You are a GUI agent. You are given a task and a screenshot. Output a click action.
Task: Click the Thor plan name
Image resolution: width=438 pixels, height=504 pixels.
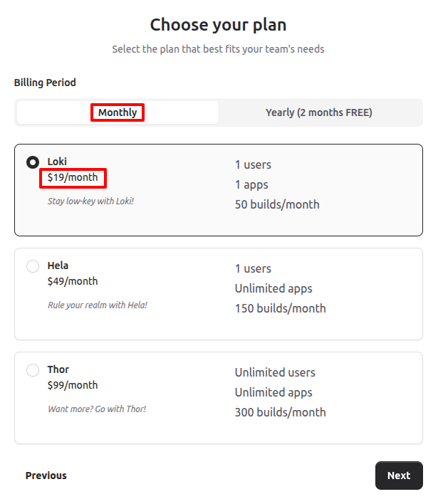click(x=58, y=369)
